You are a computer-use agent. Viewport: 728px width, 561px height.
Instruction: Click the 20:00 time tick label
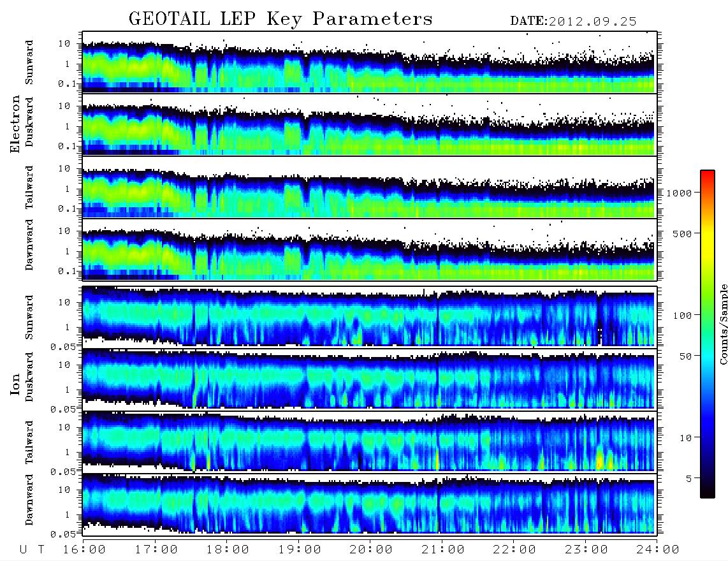[x=372, y=550]
